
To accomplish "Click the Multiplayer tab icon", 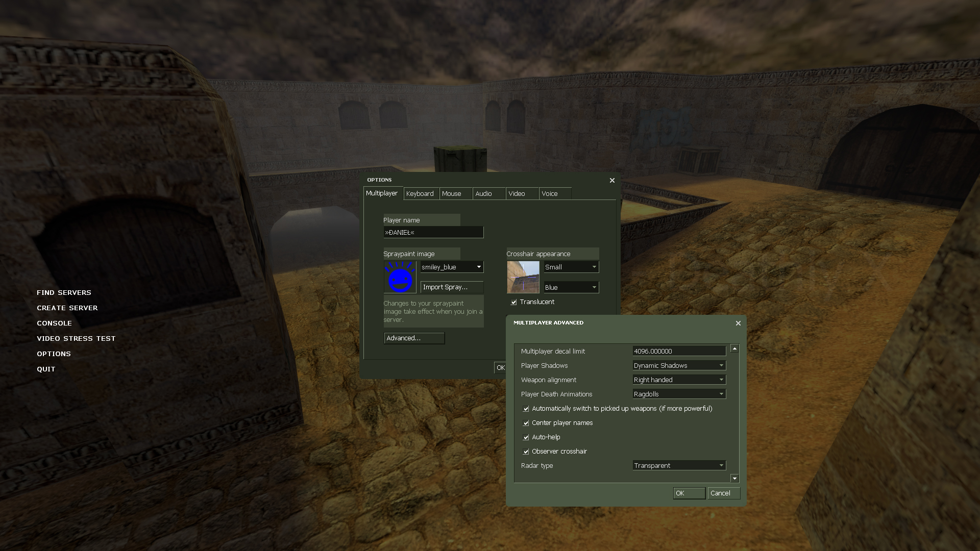I will 382,194.
